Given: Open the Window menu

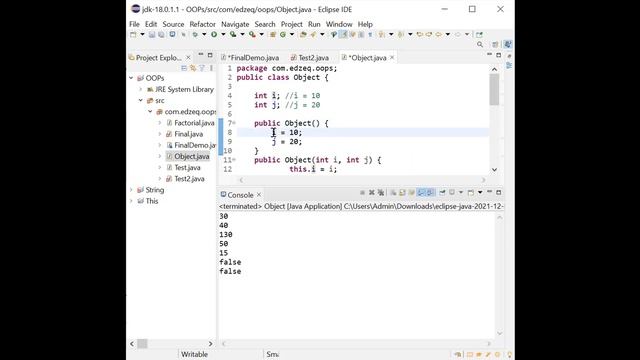Looking at the screenshot, I should (x=339, y=24).
